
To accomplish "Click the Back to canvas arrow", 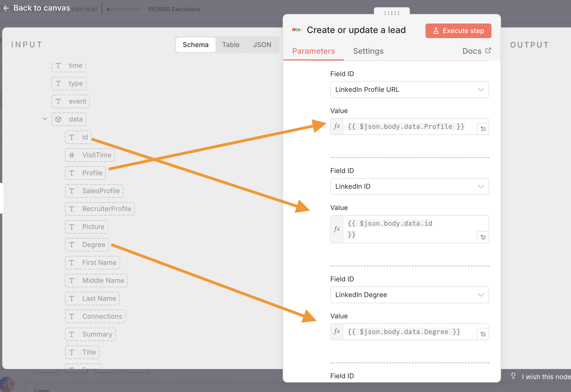I will 6,8.
